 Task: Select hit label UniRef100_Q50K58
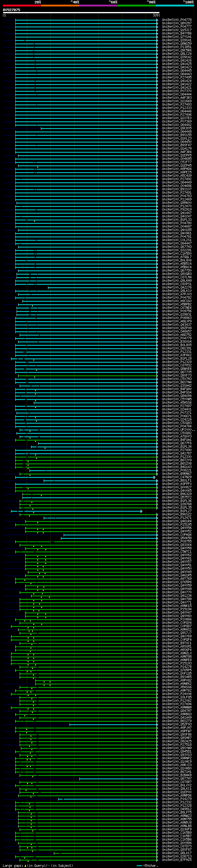coord(176,538)
